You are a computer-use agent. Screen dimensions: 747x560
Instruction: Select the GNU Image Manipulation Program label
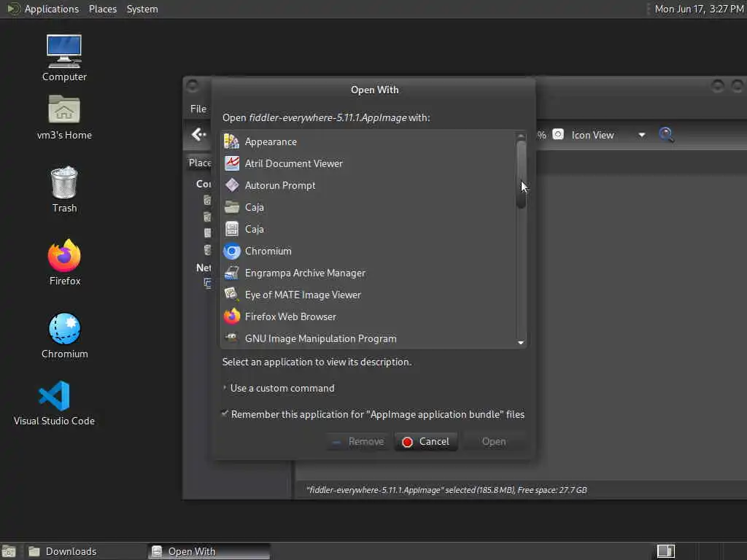click(321, 338)
